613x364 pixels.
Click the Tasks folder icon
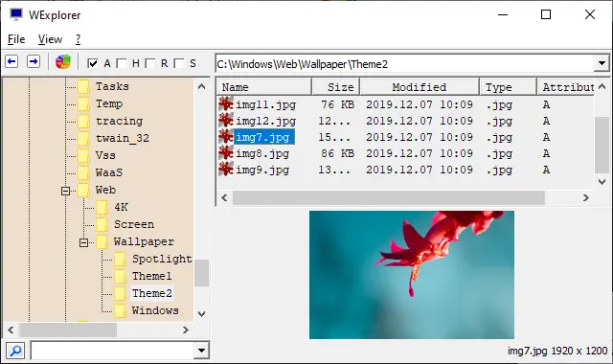click(x=83, y=86)
